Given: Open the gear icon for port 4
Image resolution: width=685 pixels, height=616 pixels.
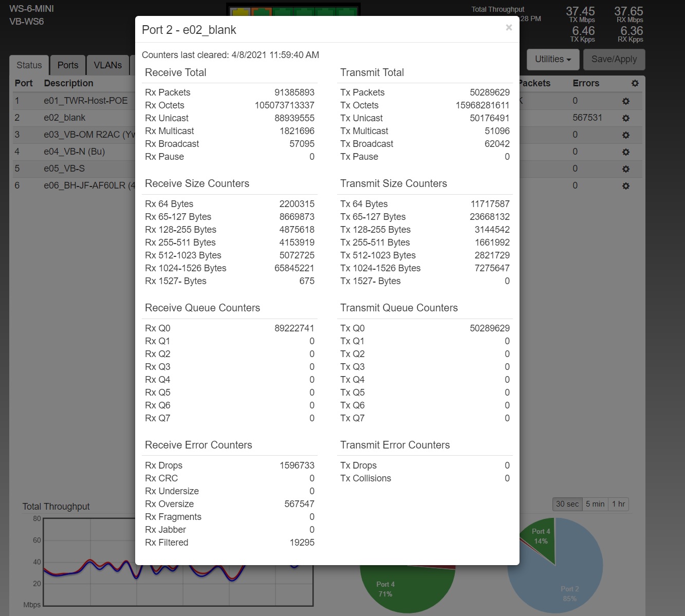Looking at the screenshot, I should click(x=625, y=152).
